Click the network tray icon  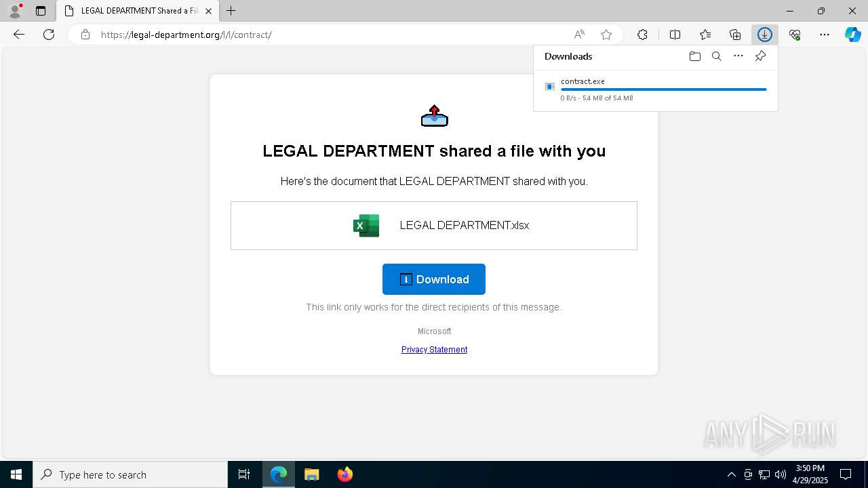tap(764, 474)
